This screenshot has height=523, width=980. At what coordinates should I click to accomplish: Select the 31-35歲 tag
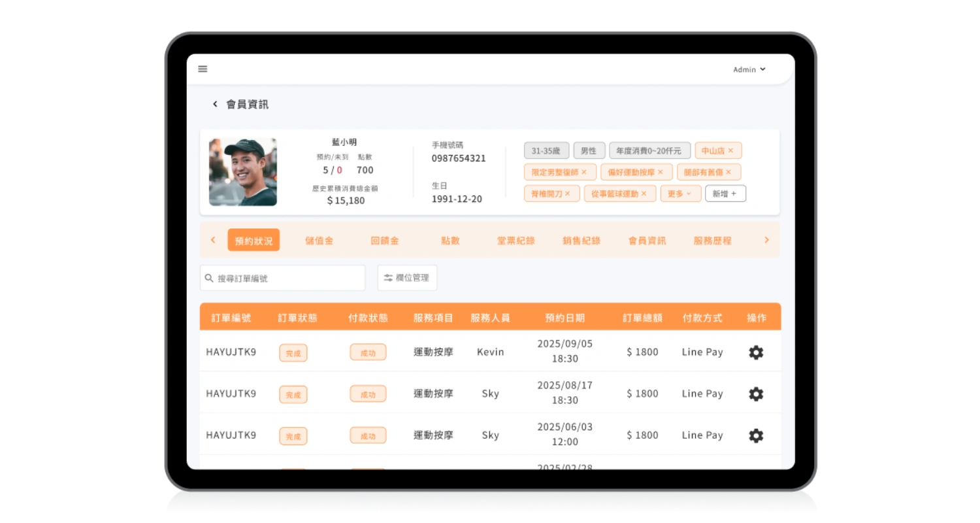[546, 150]
